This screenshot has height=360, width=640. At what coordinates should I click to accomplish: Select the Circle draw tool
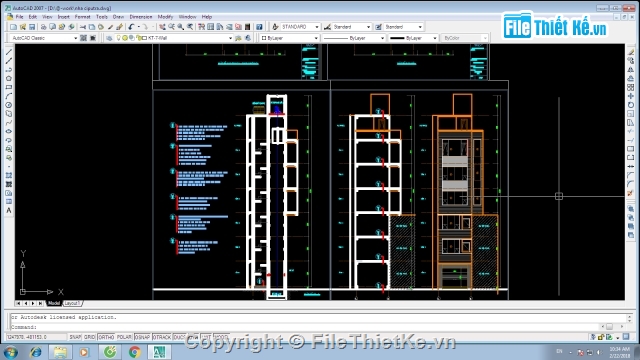[x=9, y=105]
